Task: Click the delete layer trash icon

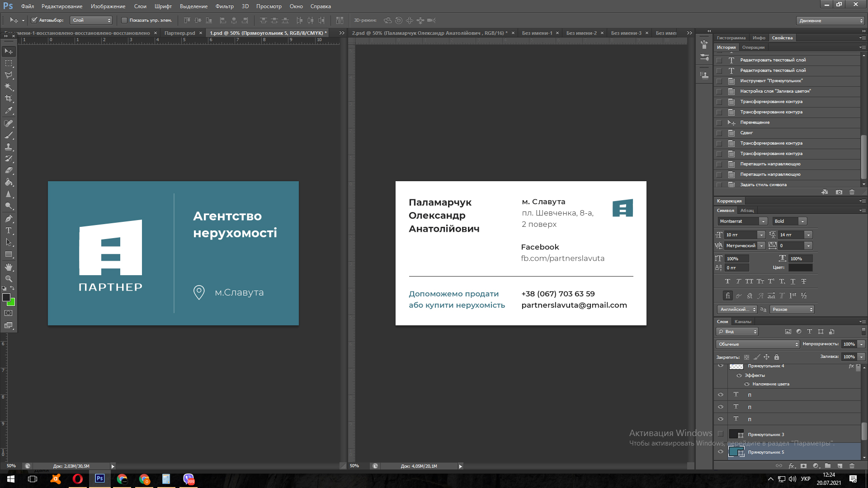Action: 852,465
